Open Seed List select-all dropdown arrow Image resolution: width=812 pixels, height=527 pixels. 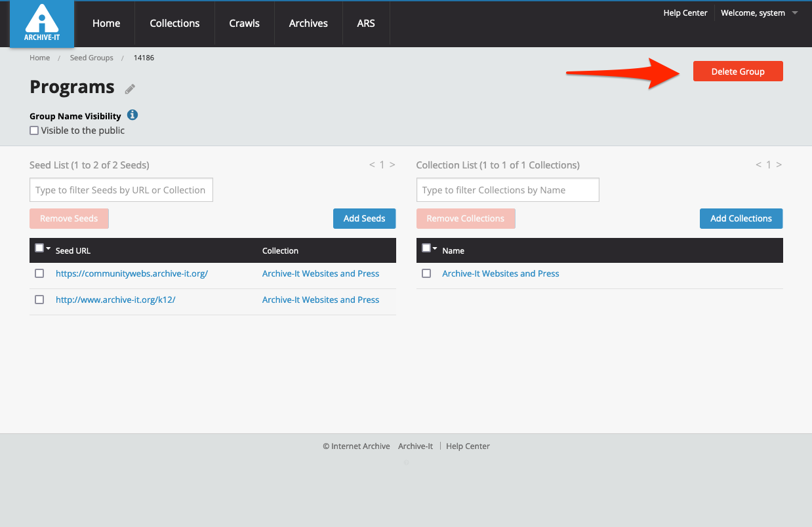click(49, 248)
